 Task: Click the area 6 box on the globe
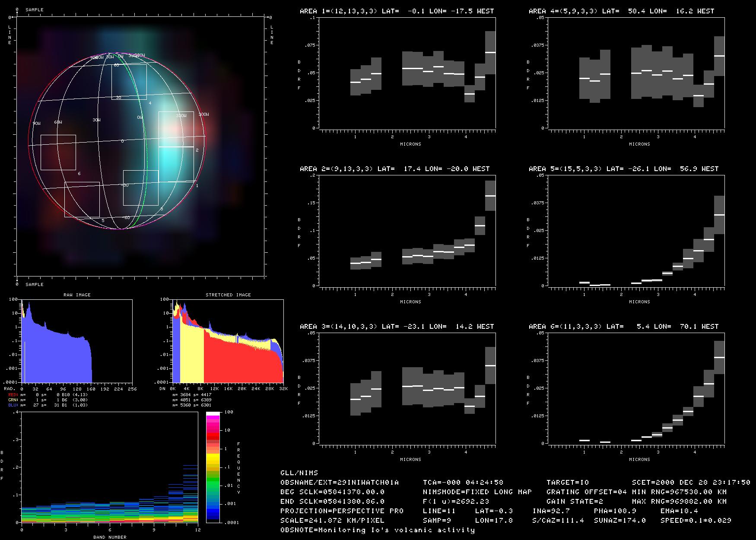[x=58, y=152]
